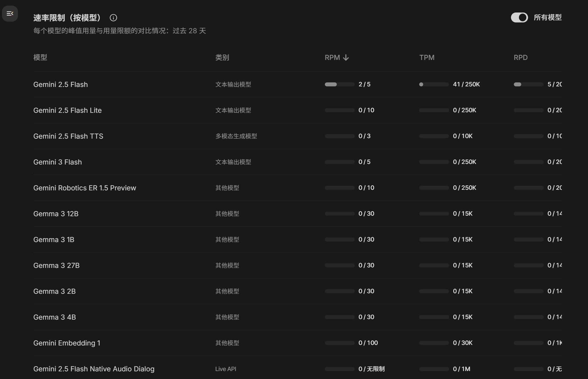
Task: Toggle the 所有模型 switch
Action: (519, 18)
